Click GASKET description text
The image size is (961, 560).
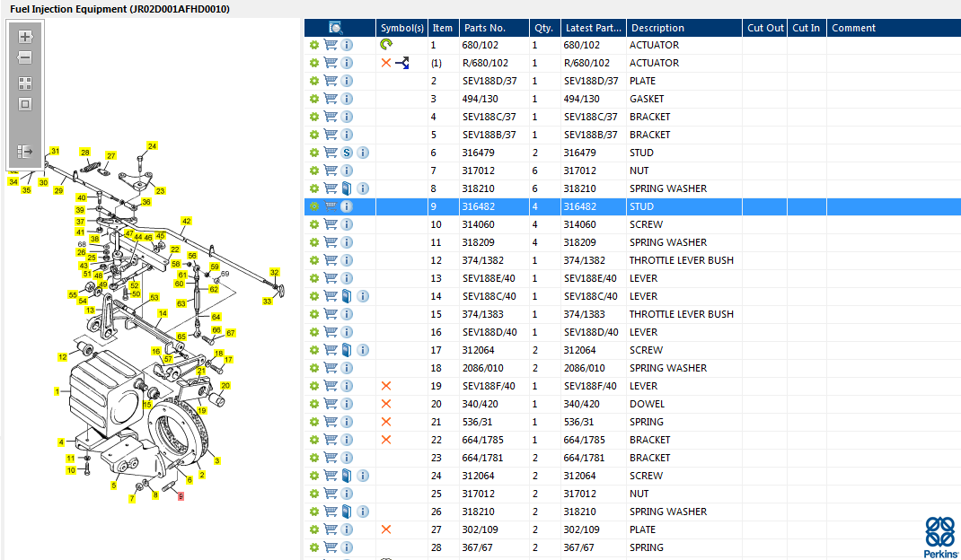pyautogui.click(x=647, y=99)
